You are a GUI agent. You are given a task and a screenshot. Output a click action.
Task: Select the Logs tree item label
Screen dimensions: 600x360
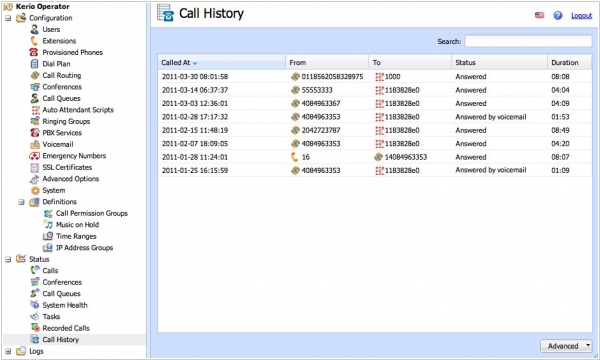36,351
